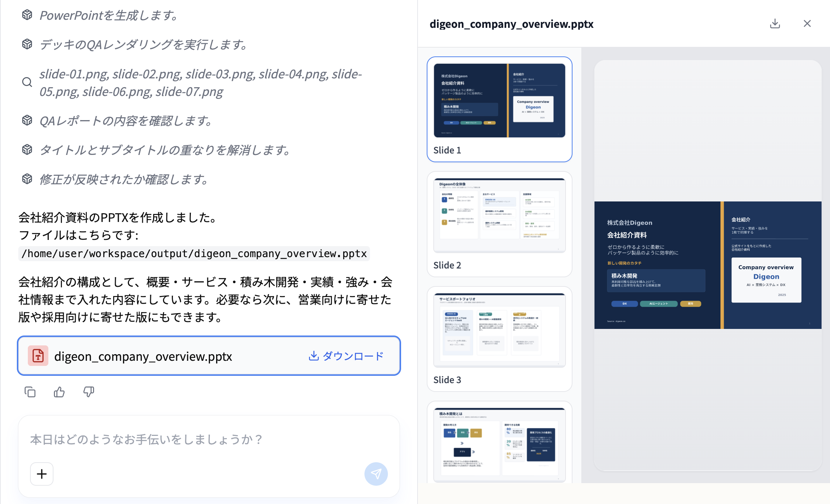Focus the message input 本日はどのような…
The image size is (830, 504).
point(209,439)
